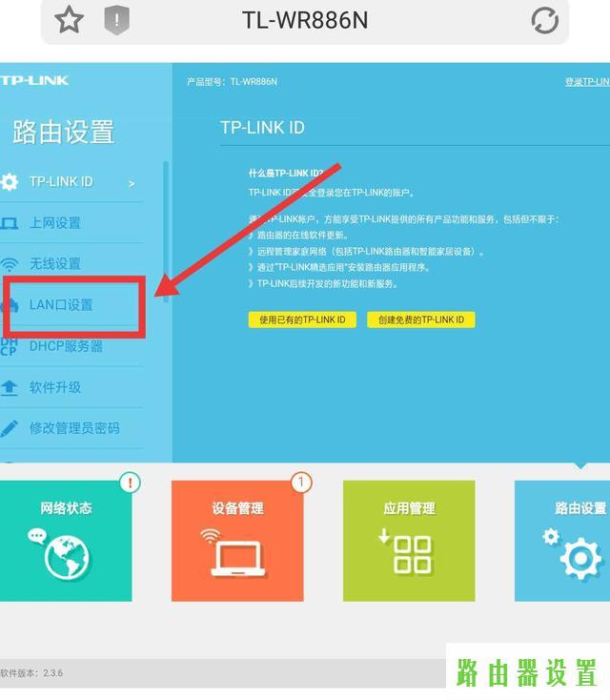Click the upload arrow icon for 软件升级
The width and height of the screenshot is (610, 700).
coord(9,387)
